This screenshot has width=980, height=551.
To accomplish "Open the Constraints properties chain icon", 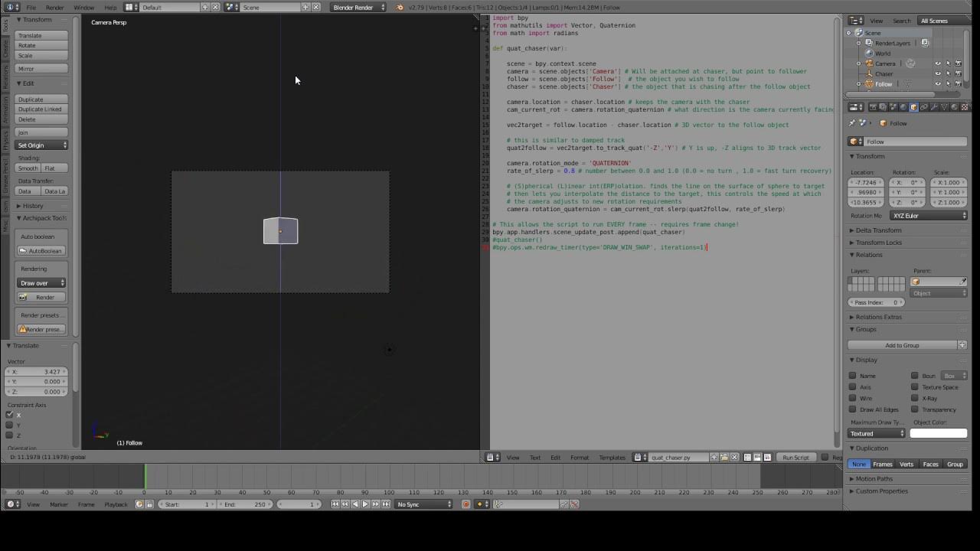I will click(924, 107).
